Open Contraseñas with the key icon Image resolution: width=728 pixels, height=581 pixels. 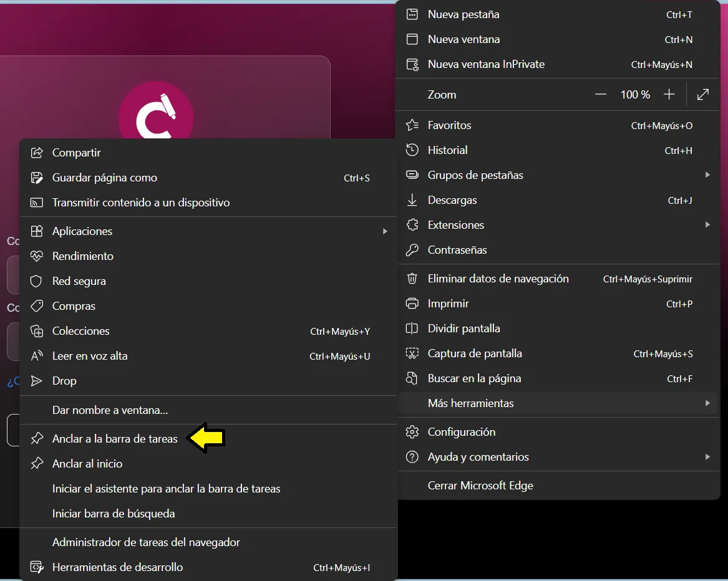point(412,249)
